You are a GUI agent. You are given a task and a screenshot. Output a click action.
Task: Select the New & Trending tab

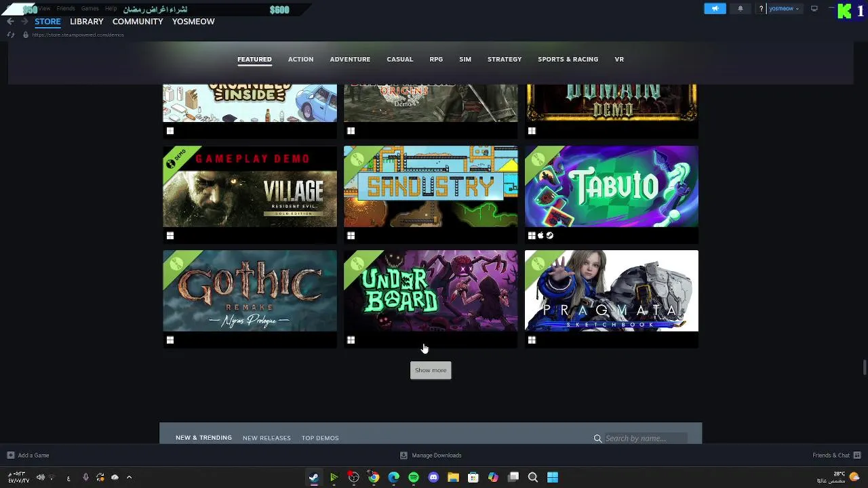[x=203, y=438]
